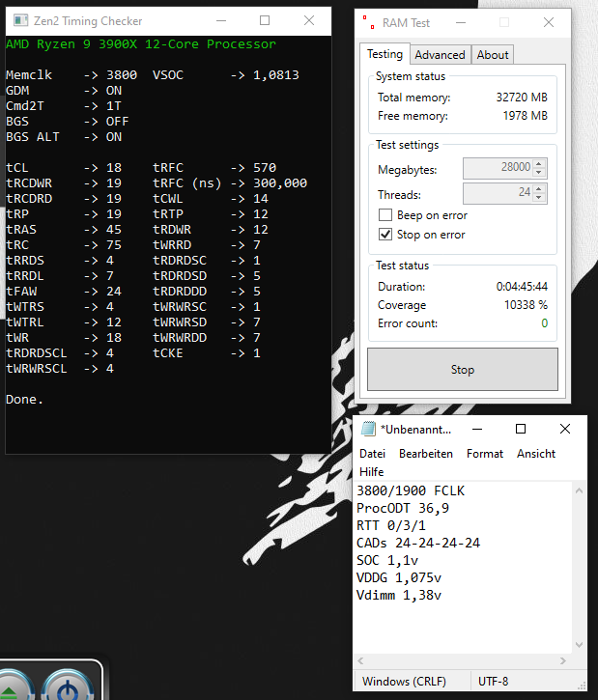Viewport: 598px width, 700px height.
Task: Click the "VDDG 1,075v" line
Action: click(x=399, y=578)
